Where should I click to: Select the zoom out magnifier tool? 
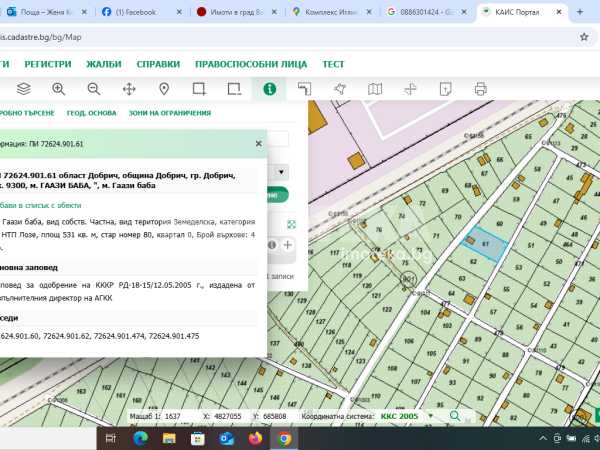(94, 89)
